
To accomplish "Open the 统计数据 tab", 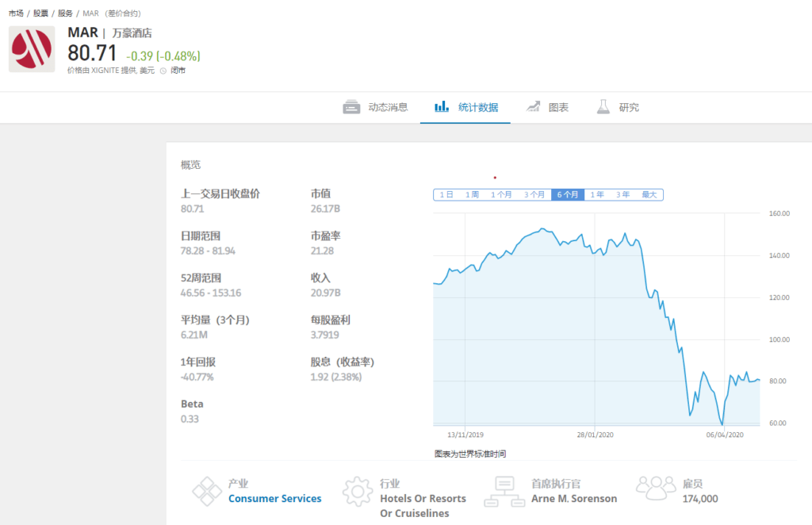I will [466, 107].
